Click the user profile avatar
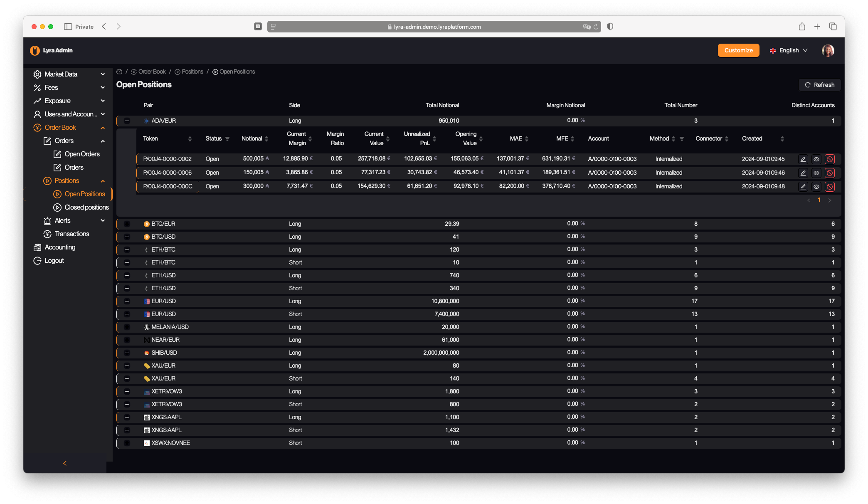This screenshot has height=504, width=868. [x=828, y=50]
